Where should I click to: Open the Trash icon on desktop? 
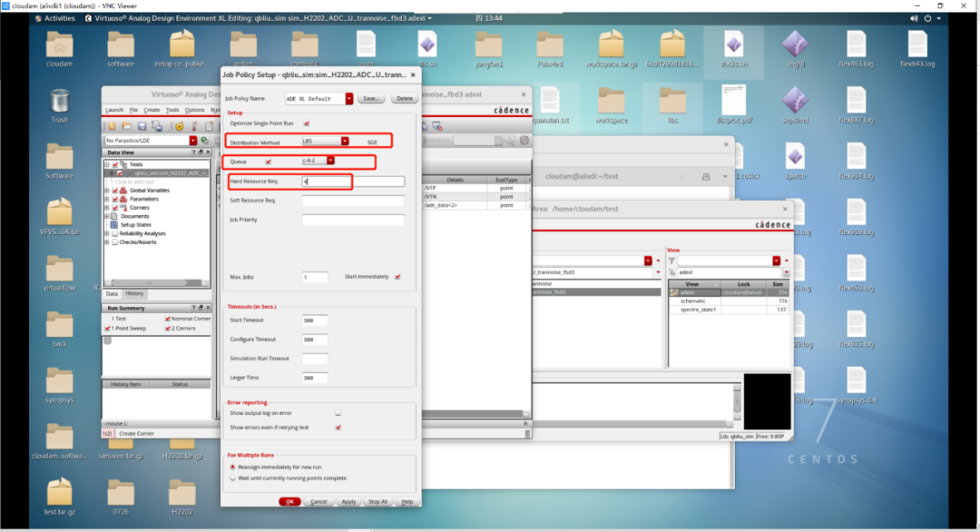coord(59,102)
